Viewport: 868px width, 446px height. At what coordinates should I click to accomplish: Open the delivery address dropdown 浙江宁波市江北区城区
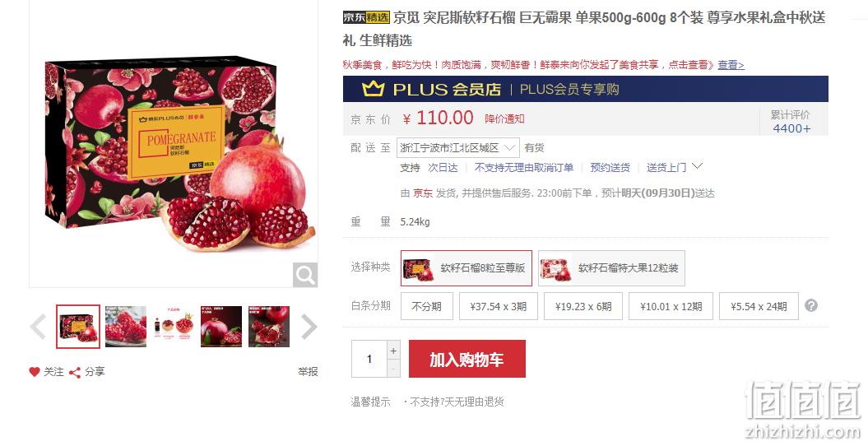pos(457,148)
